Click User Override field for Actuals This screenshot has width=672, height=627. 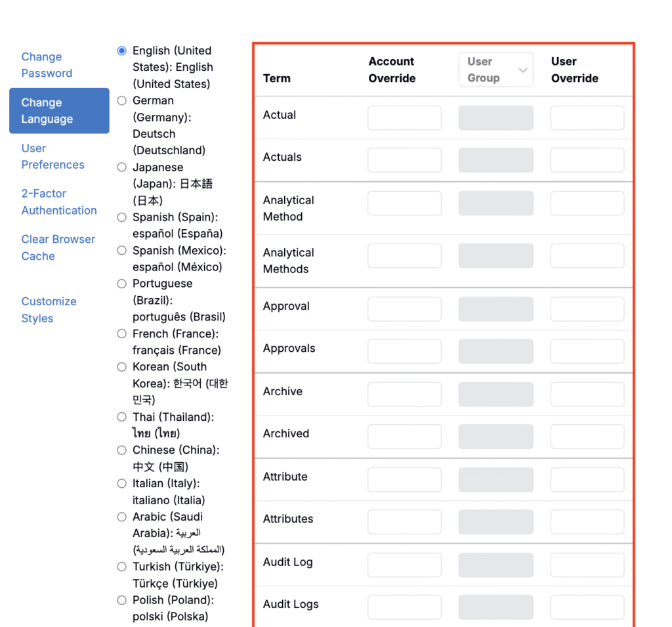tap(587, 160)
